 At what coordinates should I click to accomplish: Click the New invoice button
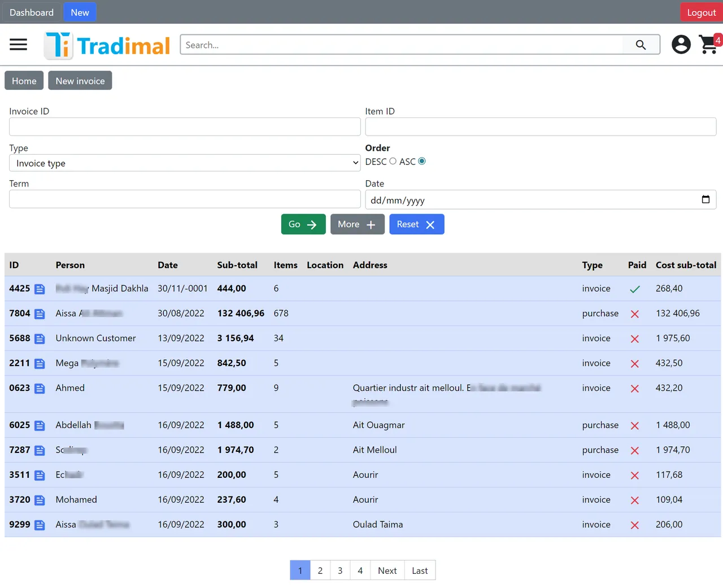(80, 81)
